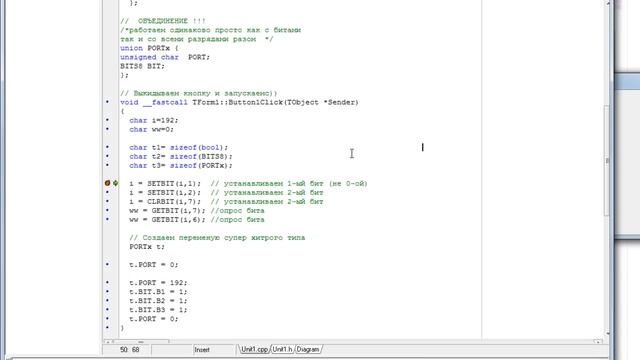Image resolution: width=640 pixels, height=360 pixels.
Task: Toggle breakpoint dot beside t.PORT = 192;
Action: click(x=107, y=282)
